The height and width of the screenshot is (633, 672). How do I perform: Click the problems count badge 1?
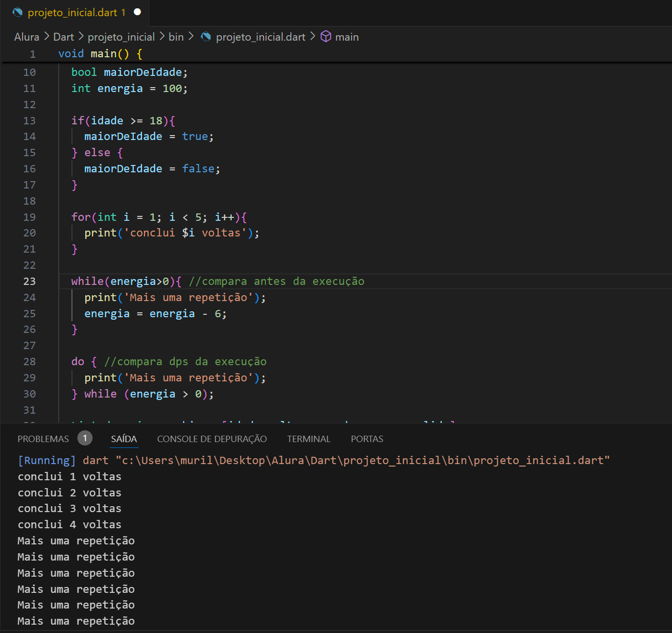pos(85,438)
